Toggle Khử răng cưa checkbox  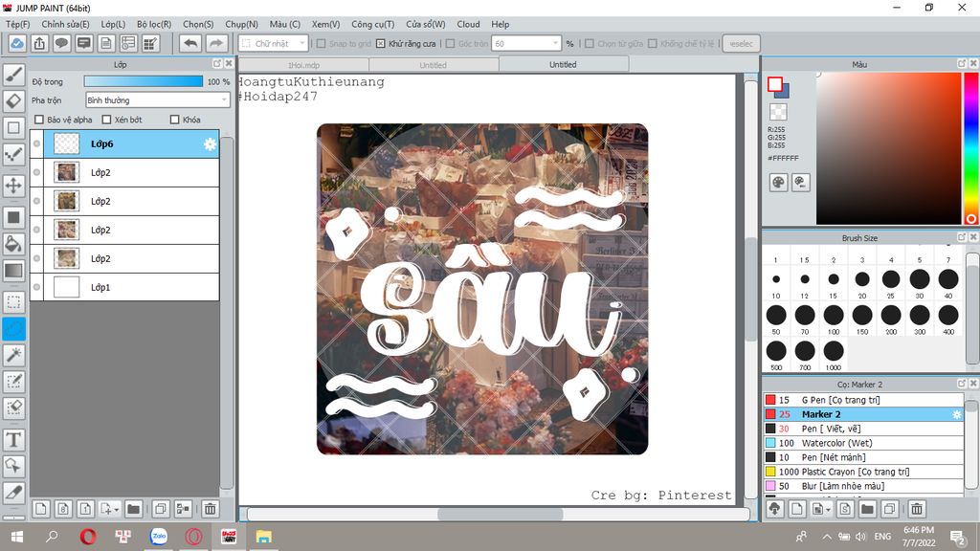(381, 44)
